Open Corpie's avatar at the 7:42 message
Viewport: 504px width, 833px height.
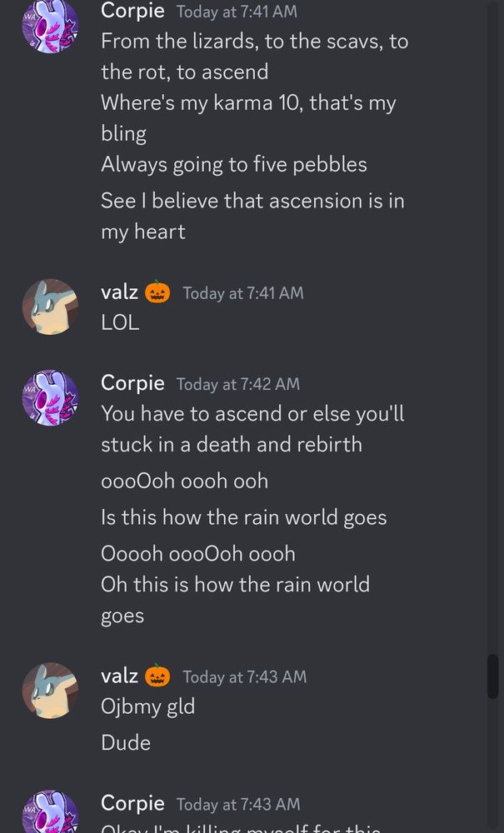point(51,397)
